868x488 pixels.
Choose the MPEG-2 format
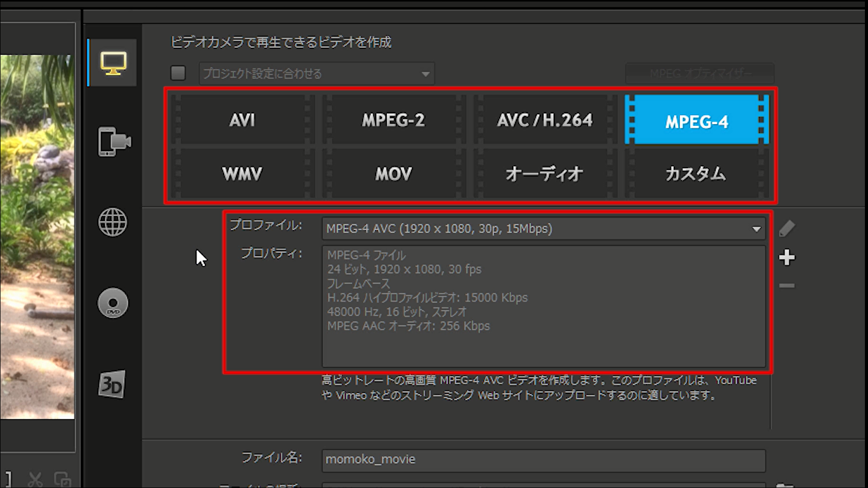pyautogui.click(x=394, y=120)
